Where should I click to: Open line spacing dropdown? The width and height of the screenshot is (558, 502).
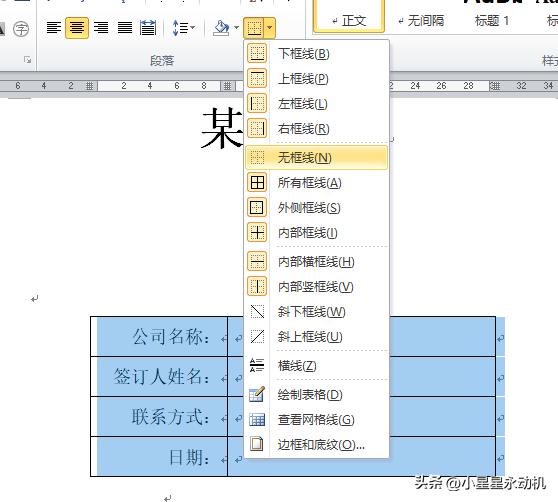tap(183, 28)
